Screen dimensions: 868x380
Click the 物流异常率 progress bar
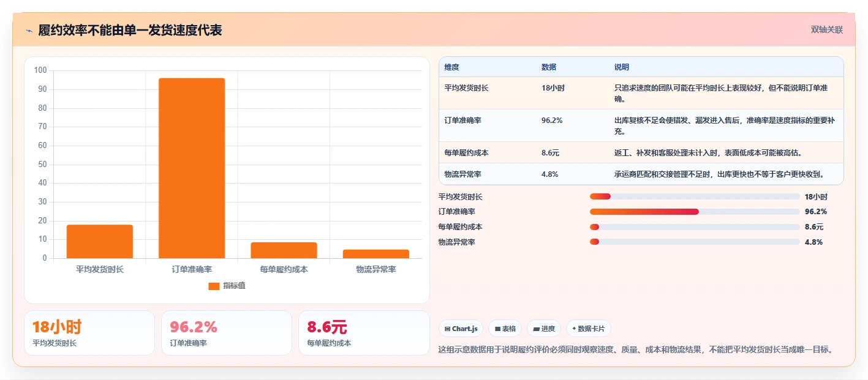pyautogui.click(x=695, y=242)
